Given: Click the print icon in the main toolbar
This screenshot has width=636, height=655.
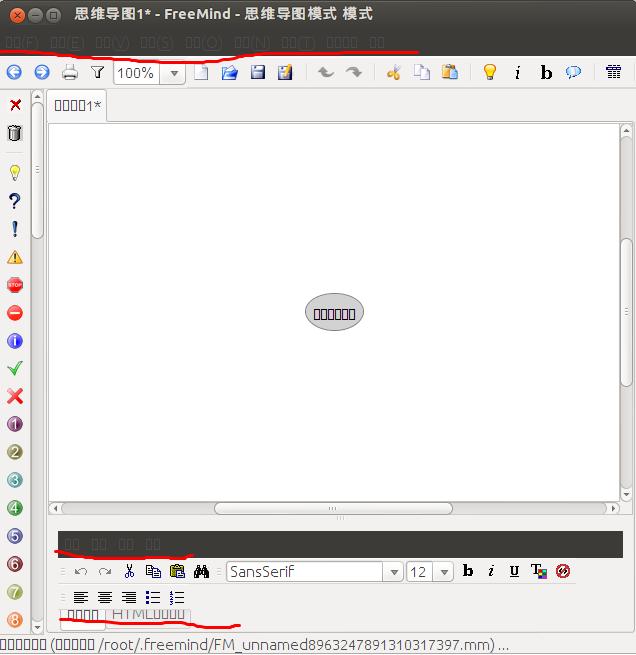Looking at the screenshot, I should (x=70, y=72).
